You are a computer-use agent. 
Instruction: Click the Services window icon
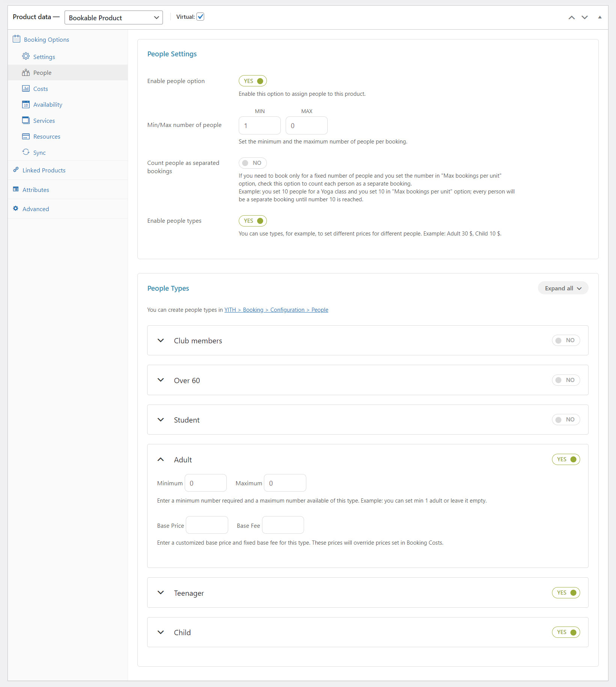(x=26, y=120)
